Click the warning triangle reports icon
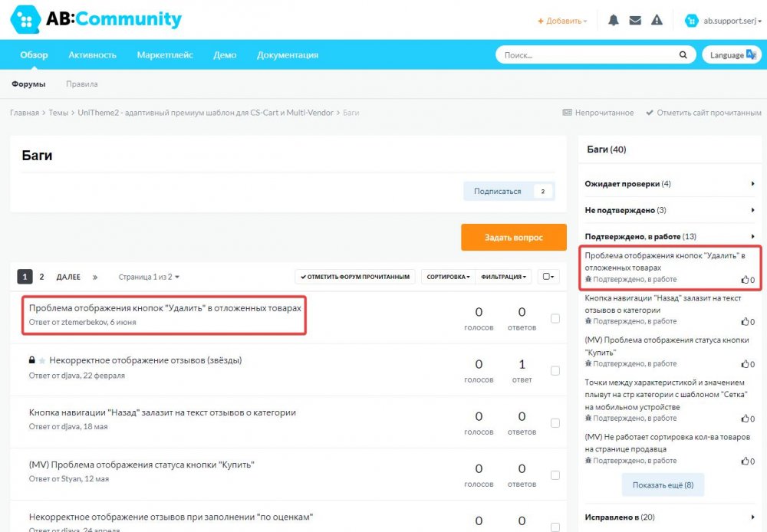 657,21
